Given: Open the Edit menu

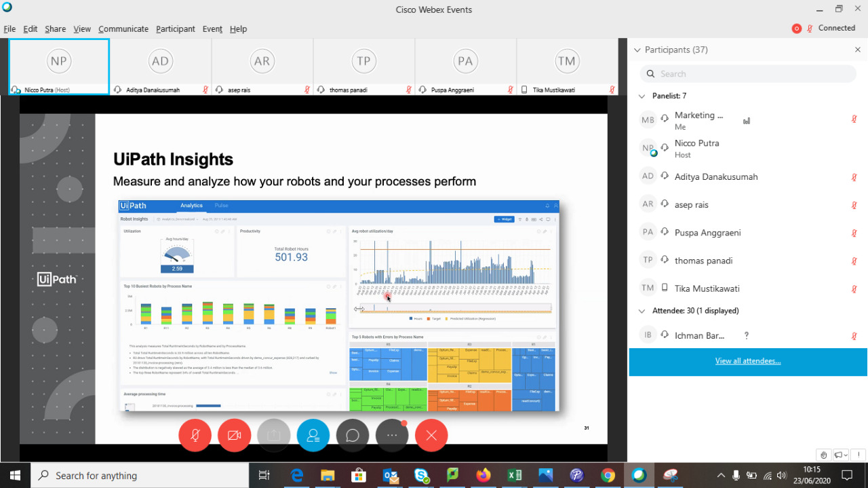Looking at the screenshot, I should [x=31, y=29].
